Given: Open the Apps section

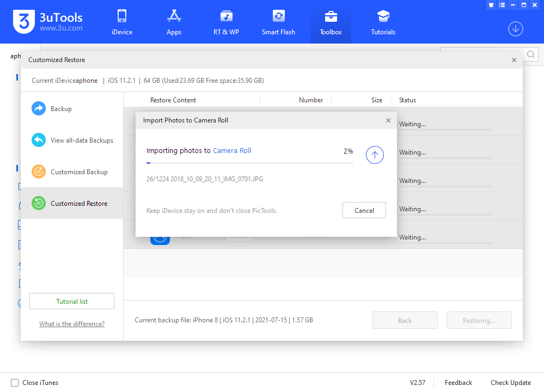Looking at the screenshot, I should pyautogui.click(x=174, y=22).
